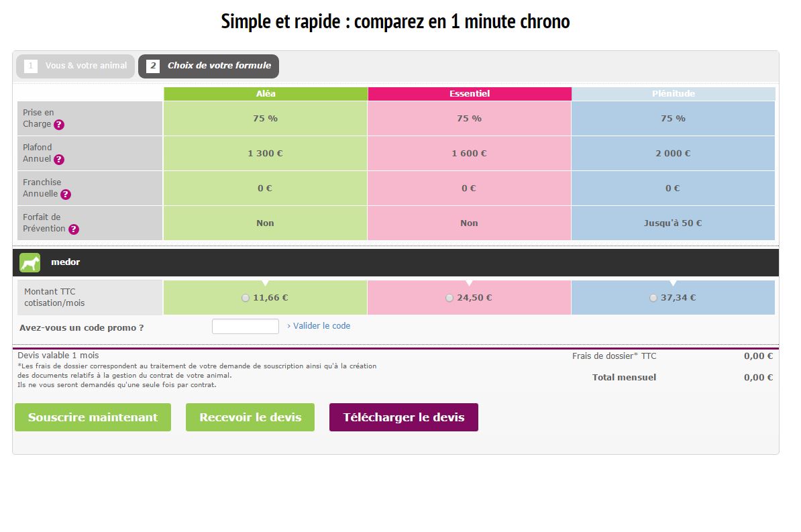The width and height of the screenshot is (801, 532).
Task: Open help icon next to Plafond Annuel
Action: [59, 160]
